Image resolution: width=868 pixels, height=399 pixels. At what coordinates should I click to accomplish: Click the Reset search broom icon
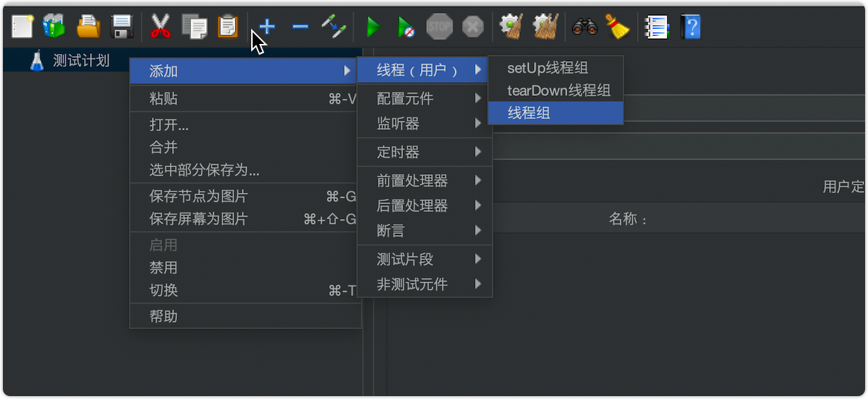click(x=617, y=27)
